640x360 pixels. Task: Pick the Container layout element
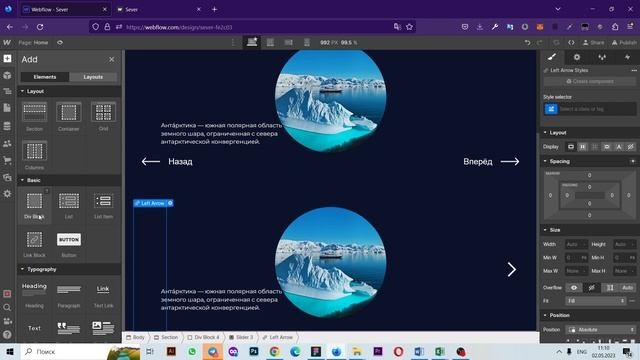click(x=69, y=117)
